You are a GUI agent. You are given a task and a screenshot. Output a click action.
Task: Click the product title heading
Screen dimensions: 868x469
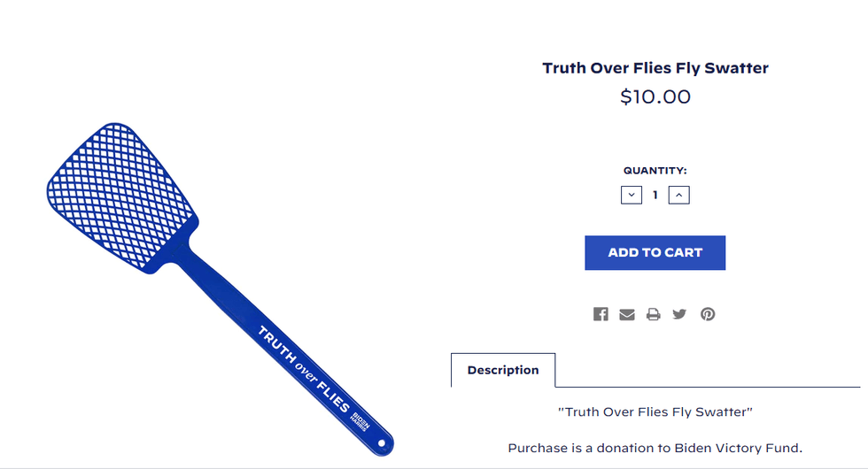pos(655,68)
